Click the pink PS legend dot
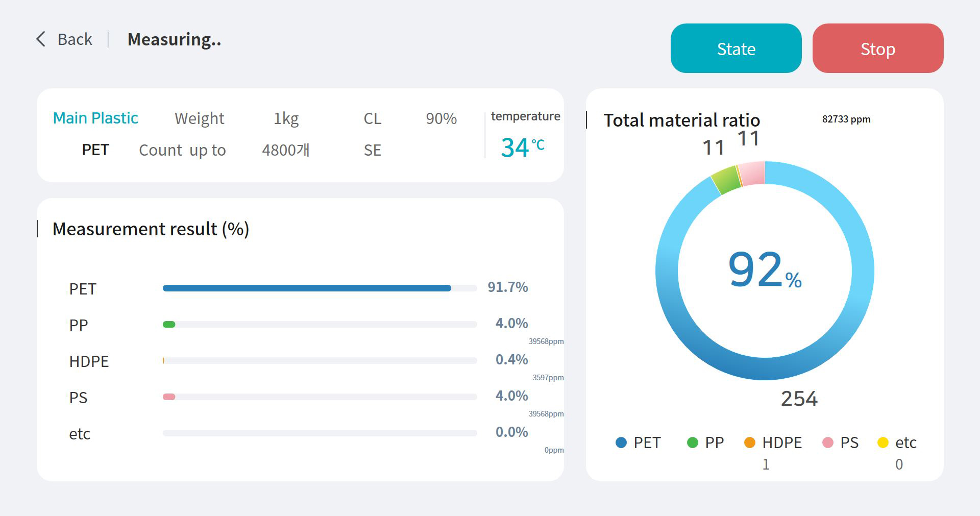 tap(828, 443)
